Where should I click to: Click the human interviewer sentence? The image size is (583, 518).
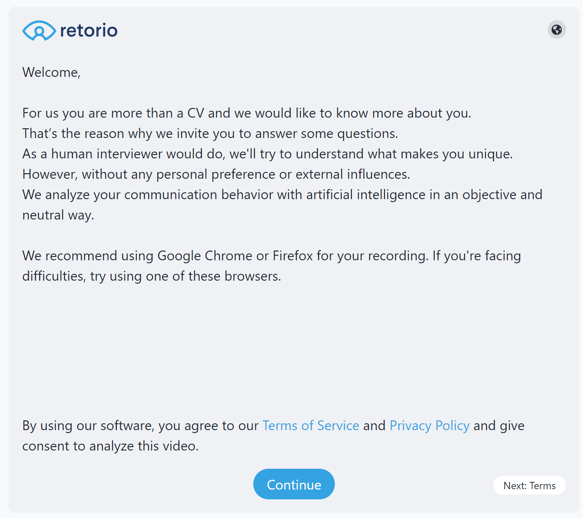267,154
